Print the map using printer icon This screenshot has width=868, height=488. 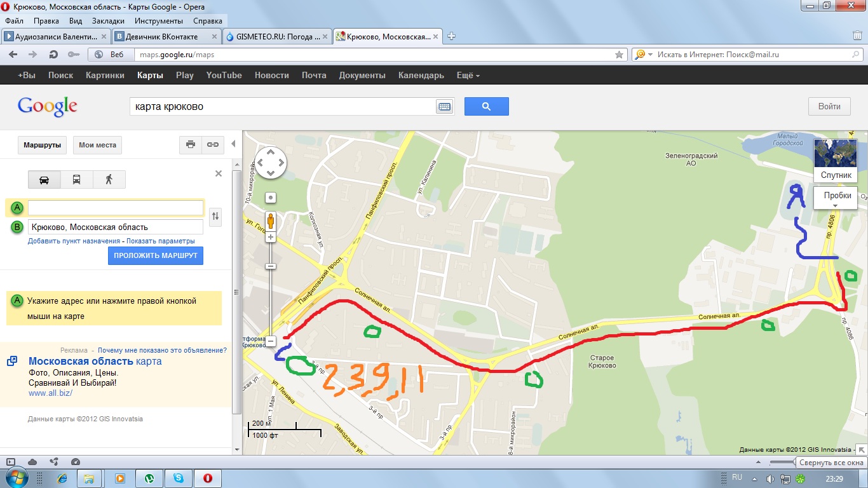tap(191, 145)
